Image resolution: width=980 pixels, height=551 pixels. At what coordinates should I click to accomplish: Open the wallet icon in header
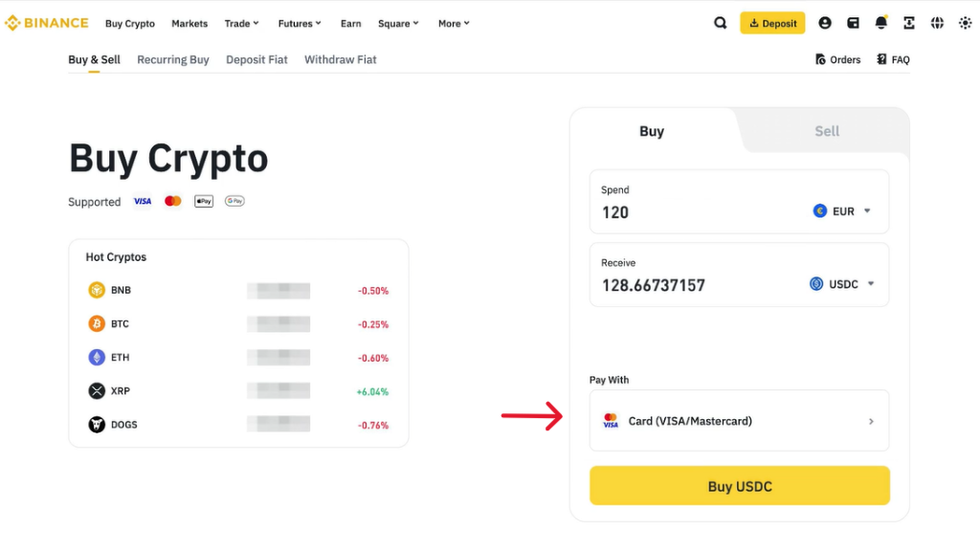853,23
